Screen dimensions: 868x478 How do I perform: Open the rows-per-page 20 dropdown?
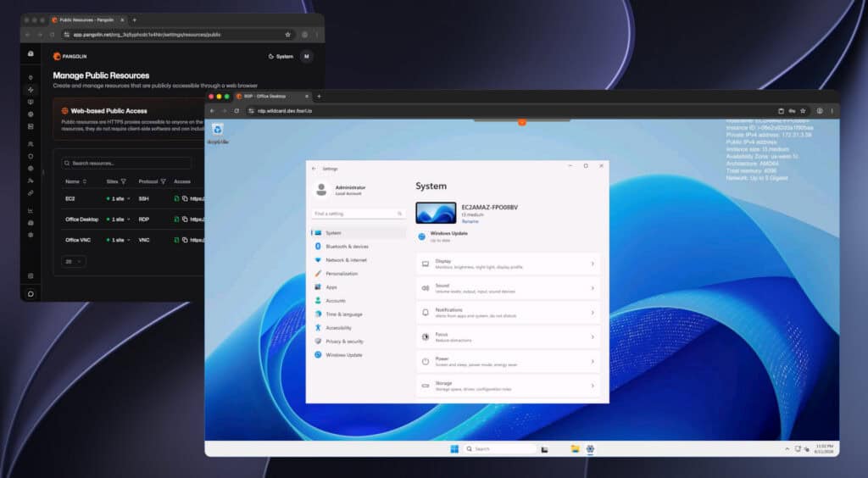tap(74, 262)
